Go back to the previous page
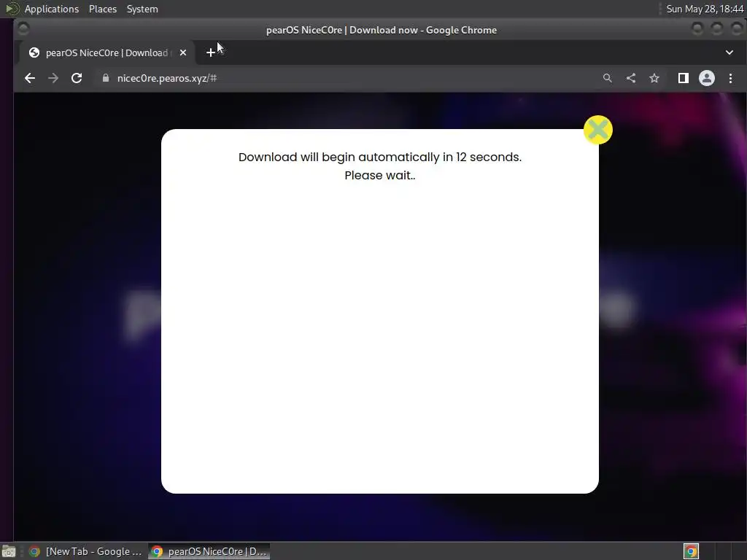Screen dimensions: 747x560 [x=30, y=78]
